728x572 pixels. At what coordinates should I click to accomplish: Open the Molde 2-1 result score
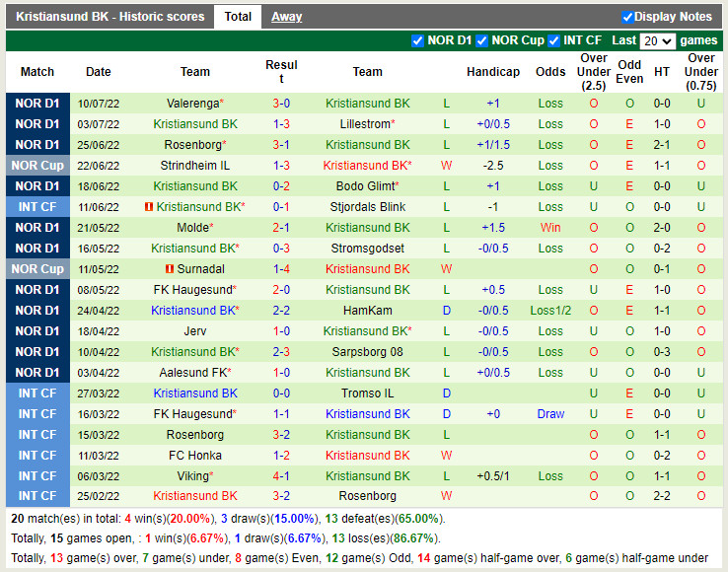281,228
